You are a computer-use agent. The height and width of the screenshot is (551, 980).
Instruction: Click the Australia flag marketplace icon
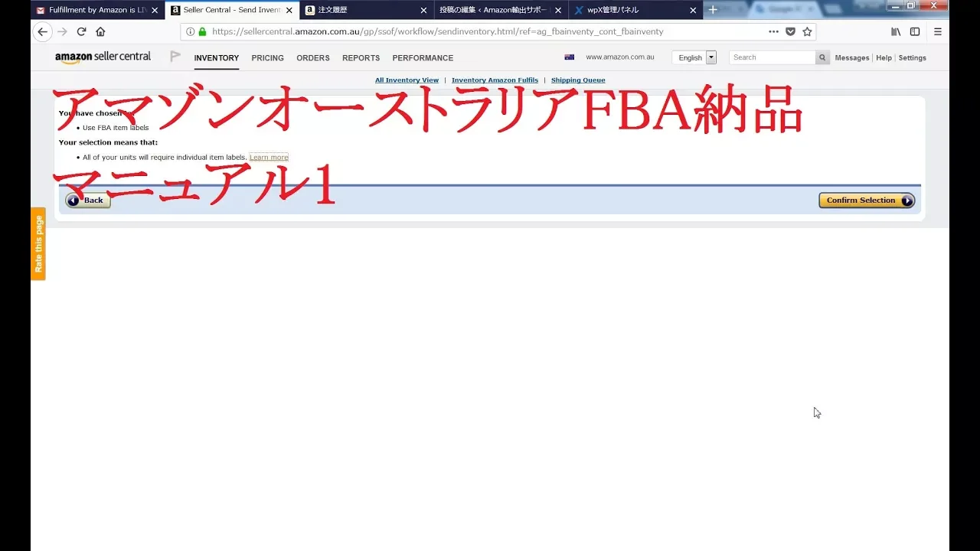569,57
